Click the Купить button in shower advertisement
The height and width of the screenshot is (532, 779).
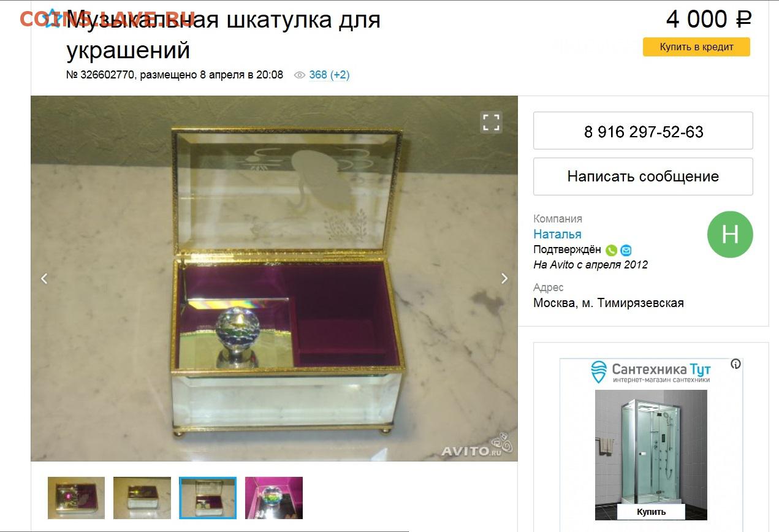(651, 512)
